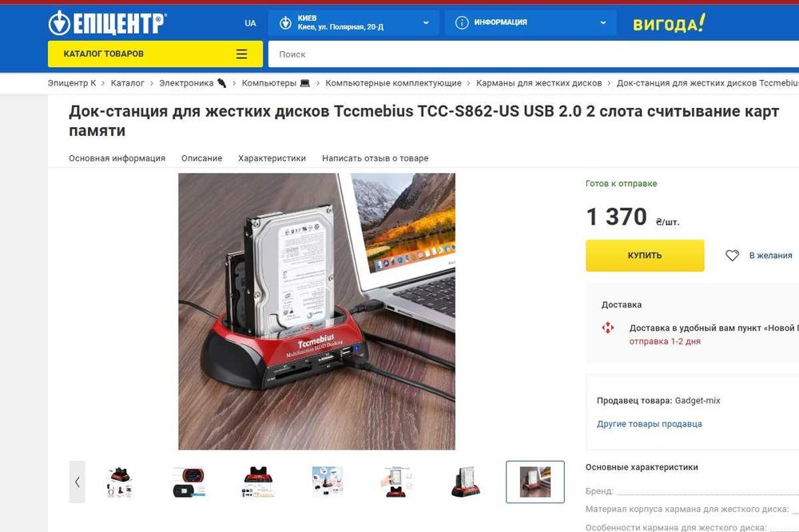The height and width of the screenshot is (532, 799).
Task: Select the first product thumbnail
Action: (x=120, y=482)
